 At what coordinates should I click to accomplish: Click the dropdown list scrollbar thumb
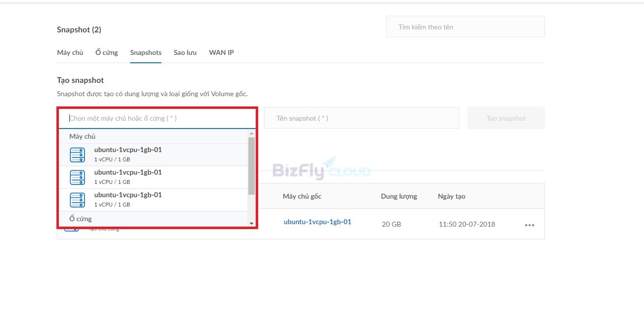click(x=251, y=166)
